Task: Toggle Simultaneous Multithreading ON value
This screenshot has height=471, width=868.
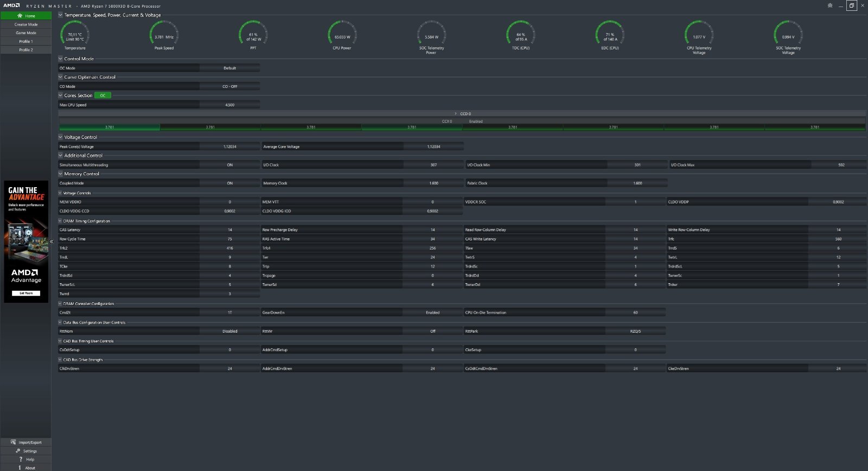Action: [x=229, y=165]
